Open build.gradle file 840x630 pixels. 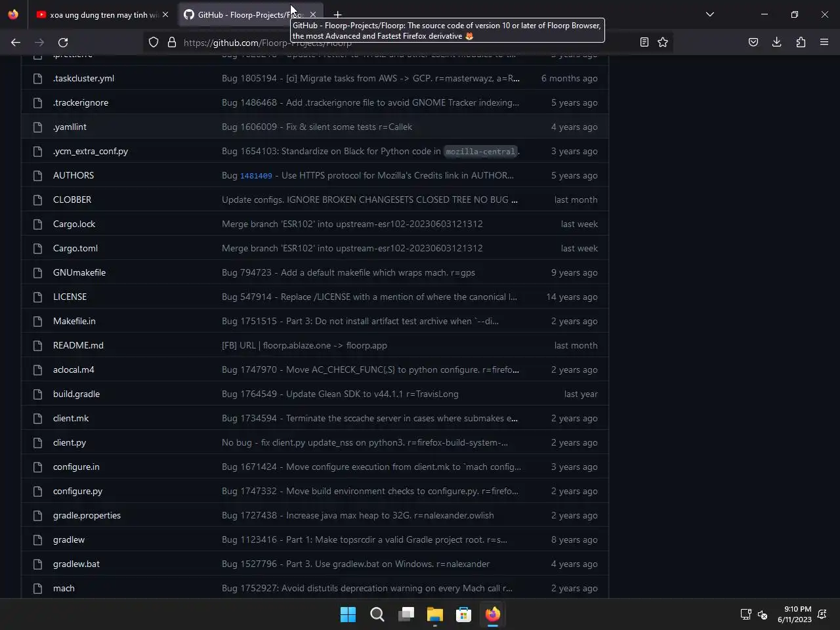pos(76,394)
